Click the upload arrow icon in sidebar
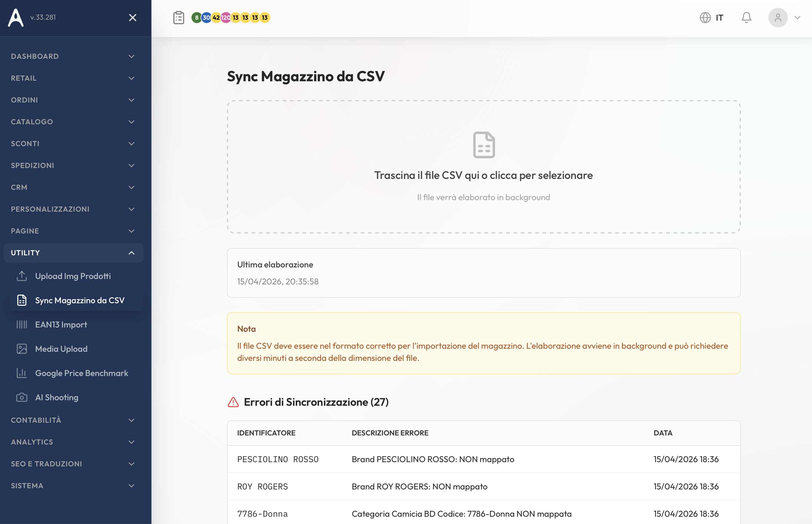 (x=22, y=276)
